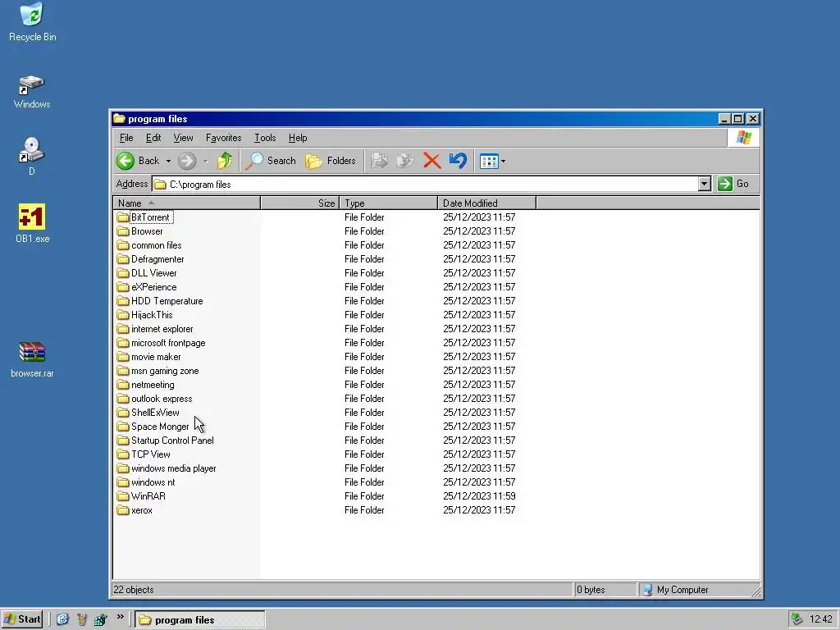This screenshot has width=840, height=630.
Task: Sort by the Size column header
Action: pos(299,203)
